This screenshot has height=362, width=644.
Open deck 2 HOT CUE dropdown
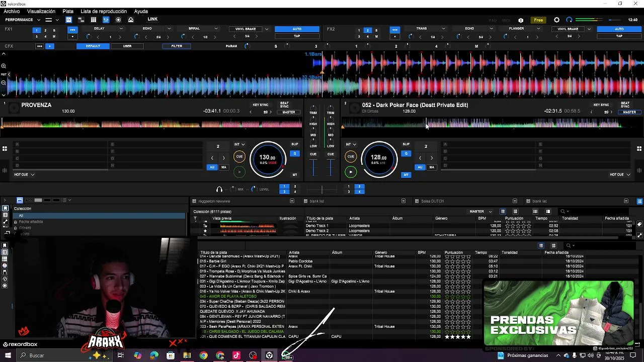(620, 174)
